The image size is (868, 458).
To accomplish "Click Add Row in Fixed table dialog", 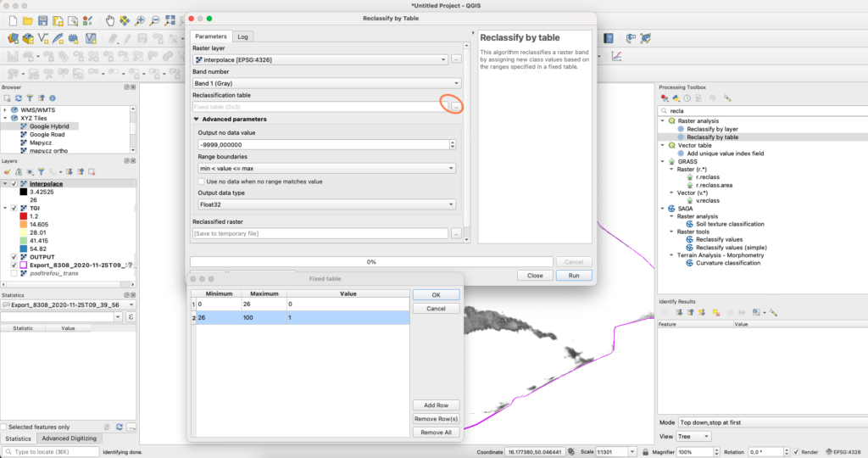I will tap(436, 405).
